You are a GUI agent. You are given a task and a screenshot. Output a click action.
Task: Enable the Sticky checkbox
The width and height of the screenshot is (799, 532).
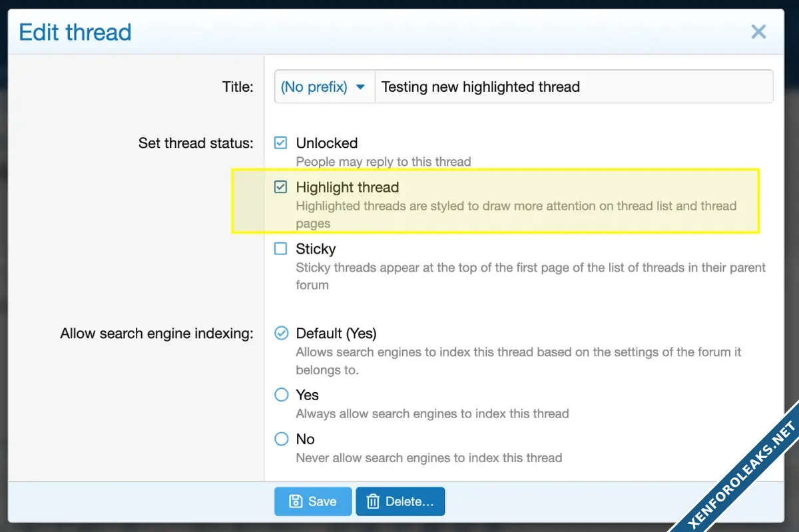tap(281, 249)
